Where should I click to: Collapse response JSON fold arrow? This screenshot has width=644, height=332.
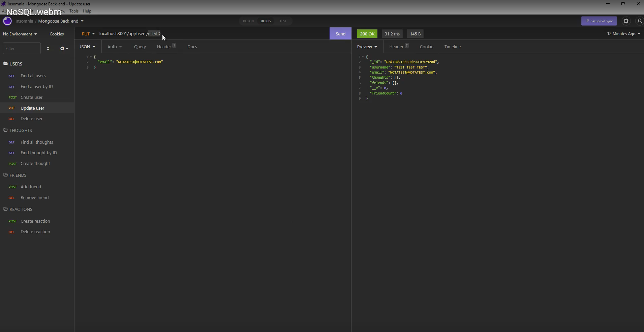point(363,57)
